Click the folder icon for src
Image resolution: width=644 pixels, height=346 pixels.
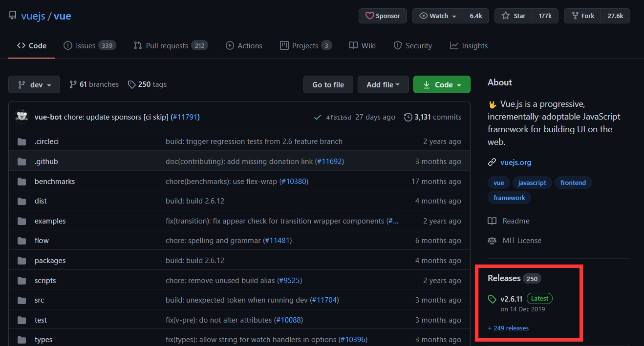[21, 300]
